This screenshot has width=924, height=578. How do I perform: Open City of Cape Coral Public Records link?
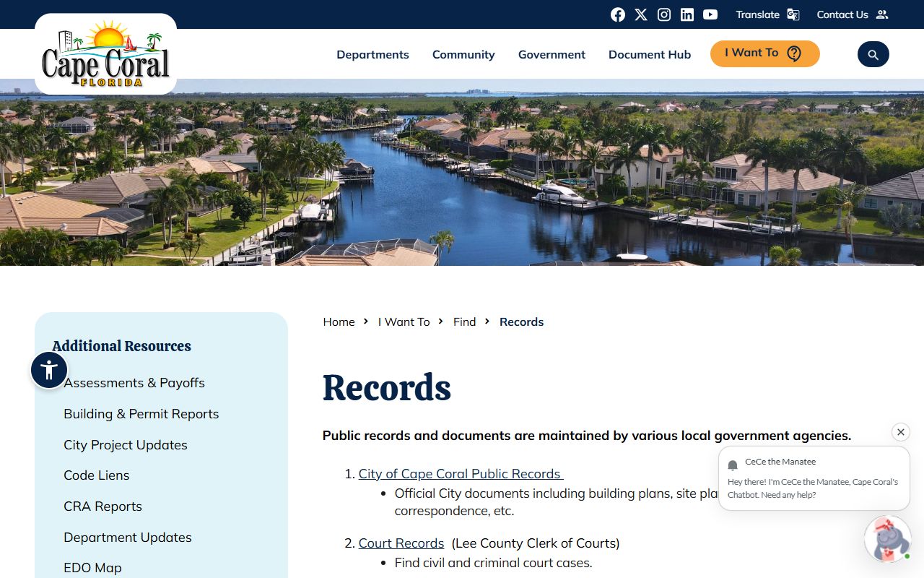pyautogui.click(x=461, y=473)
